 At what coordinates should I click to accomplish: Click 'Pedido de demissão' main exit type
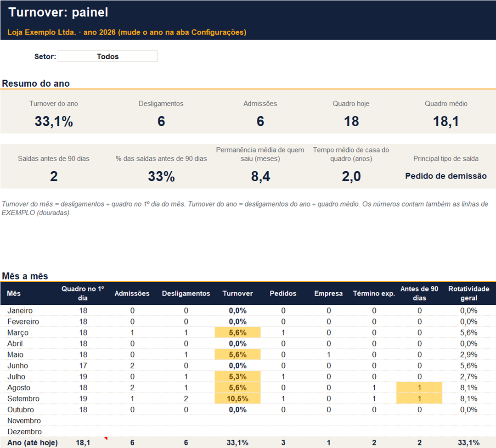[x=445, y=176]
